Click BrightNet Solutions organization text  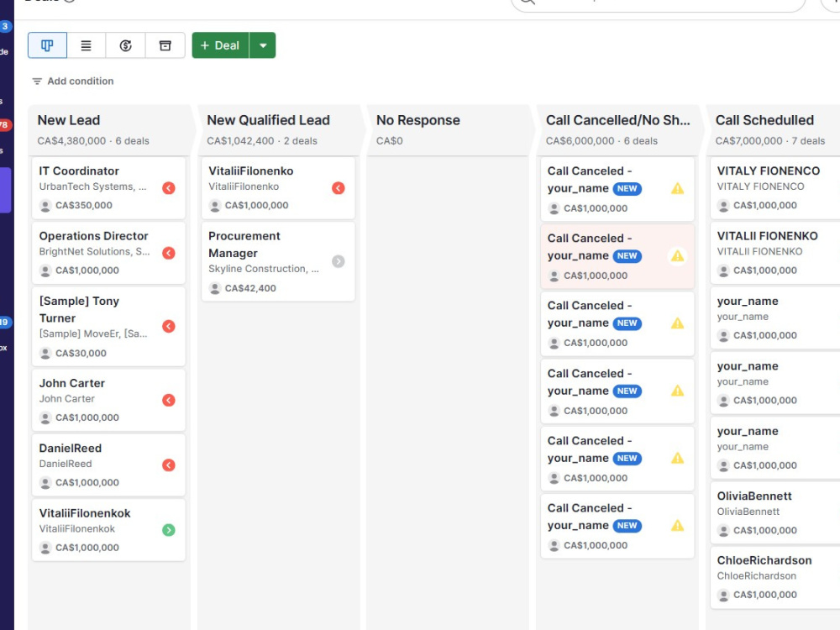tap(94, 251)
